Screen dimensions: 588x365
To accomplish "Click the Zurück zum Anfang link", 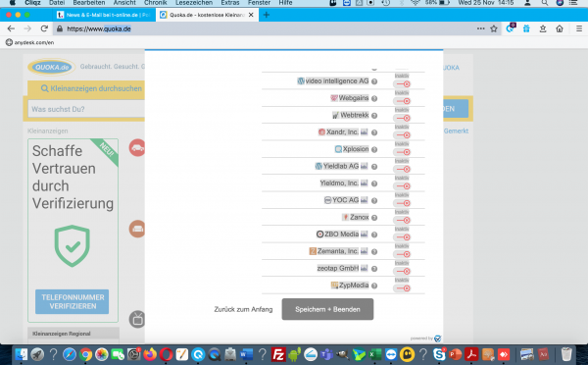I will 243,309.
